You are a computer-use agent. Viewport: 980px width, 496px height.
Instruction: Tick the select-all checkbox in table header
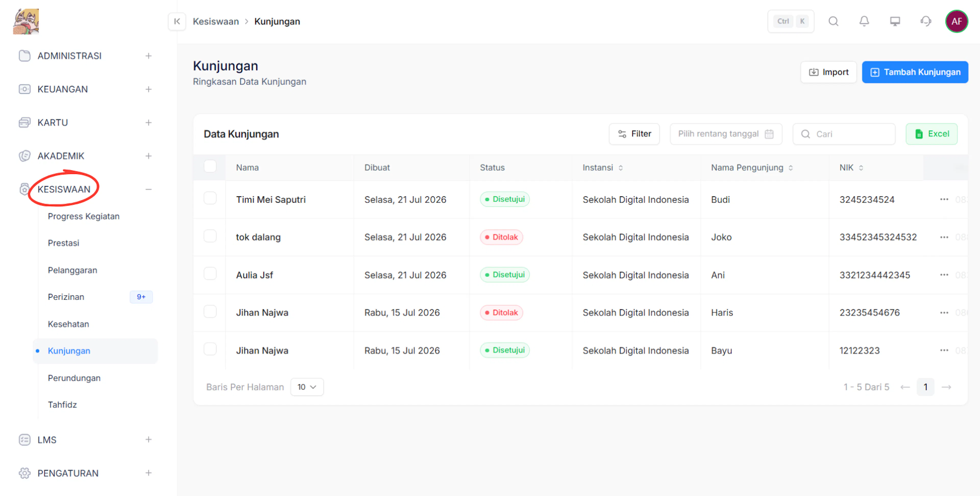(x=210, y=167)
